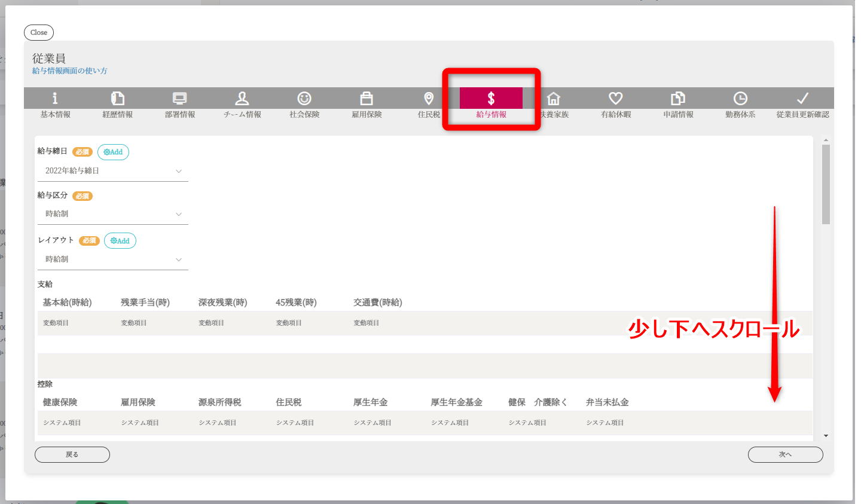The height and width of the screenshot is (504, 861).
Task: Open the 部署情報 monitor icon
Action: [180, 99]
